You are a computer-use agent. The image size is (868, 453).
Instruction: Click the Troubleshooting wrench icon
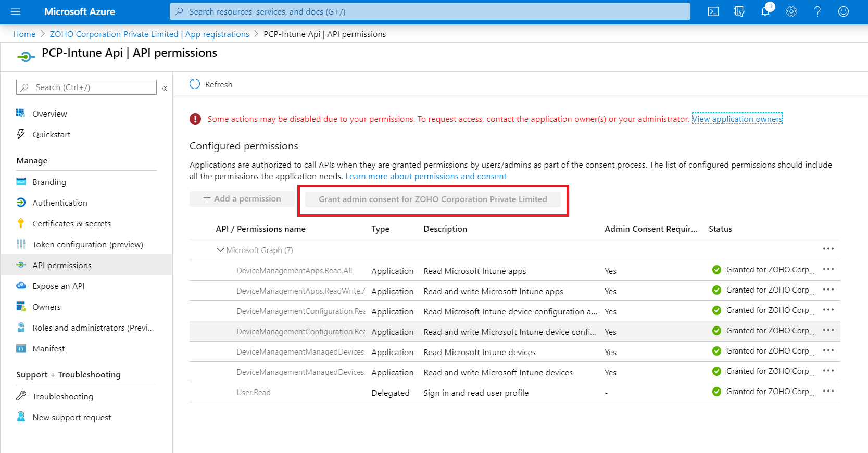[x=21, y=396]
